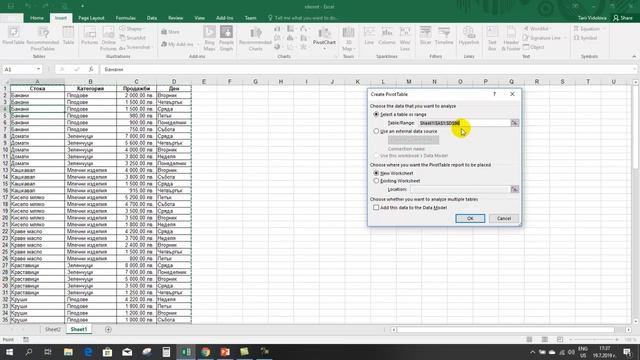The width and height of the screenshot is (640, 360).
Task: Click OK in Create PivotTable dialog
Action: tap(470, 218)
